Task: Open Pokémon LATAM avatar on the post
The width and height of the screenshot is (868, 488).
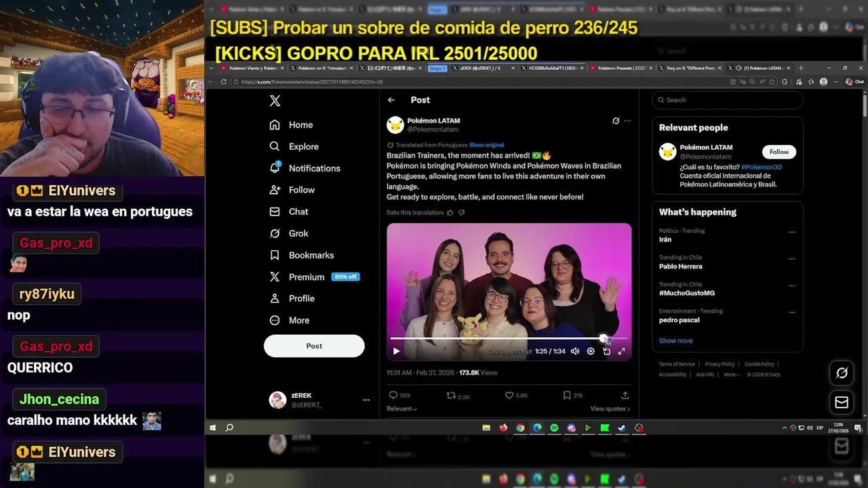Action: click(x=395, y=125)
